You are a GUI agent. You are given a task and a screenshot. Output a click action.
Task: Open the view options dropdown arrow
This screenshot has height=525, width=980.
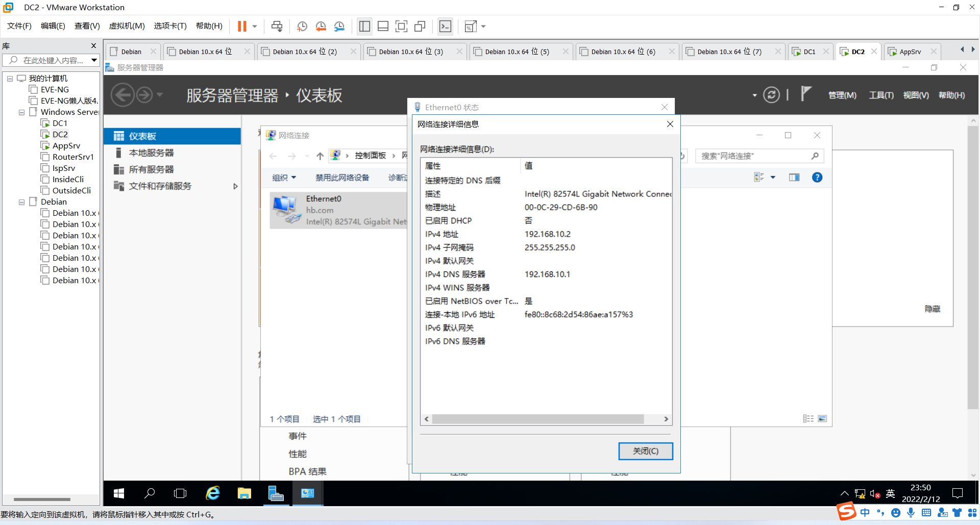pos(773,177)
